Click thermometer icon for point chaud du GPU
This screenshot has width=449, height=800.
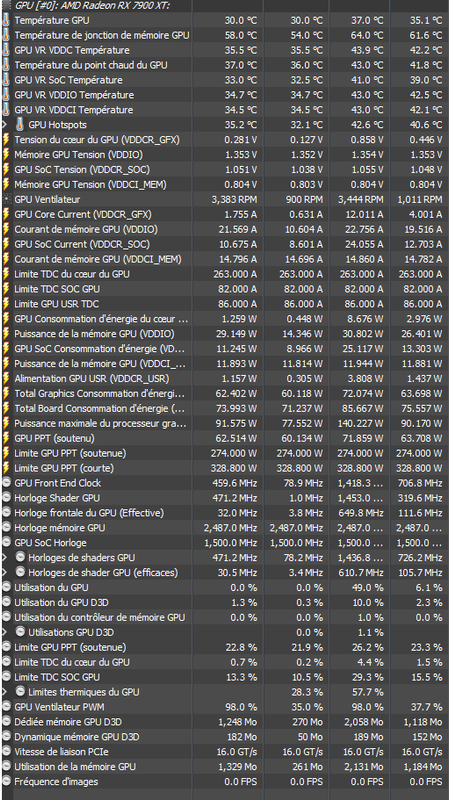pyautogui.click(x=6, y=65)
